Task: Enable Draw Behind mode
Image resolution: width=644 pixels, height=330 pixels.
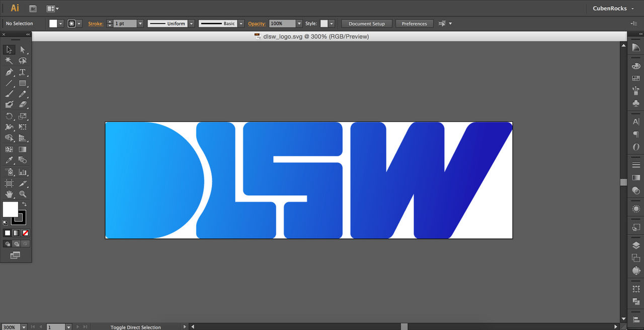Action: point(17,244)
